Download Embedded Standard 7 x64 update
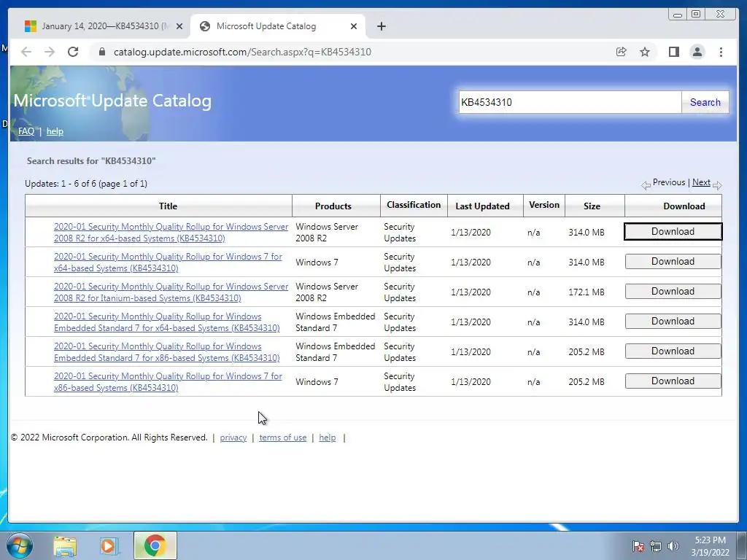 pyautogui.click(x=673, y=322)
